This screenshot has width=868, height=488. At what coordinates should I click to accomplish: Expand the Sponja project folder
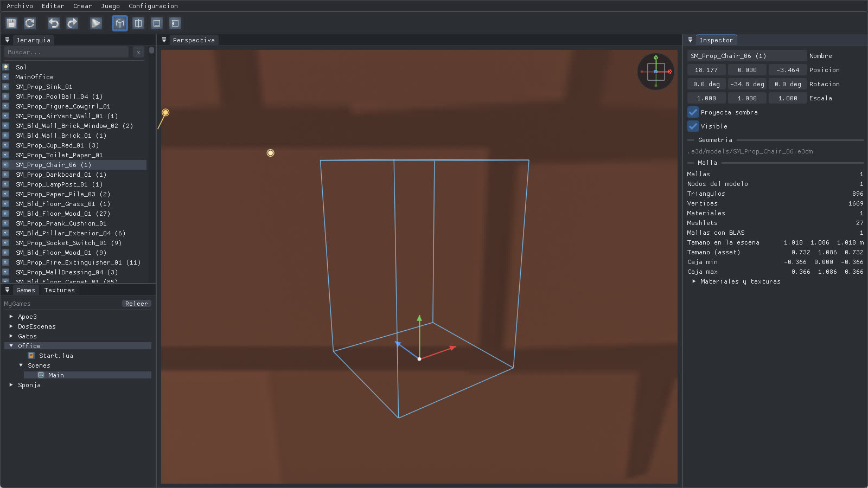tap(11, 385)
